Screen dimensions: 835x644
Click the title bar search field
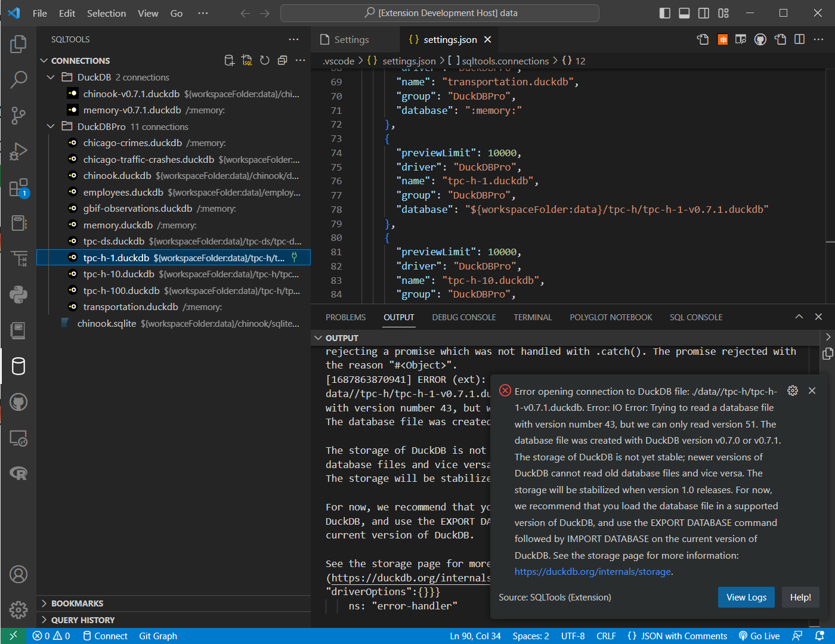(440, 13)
